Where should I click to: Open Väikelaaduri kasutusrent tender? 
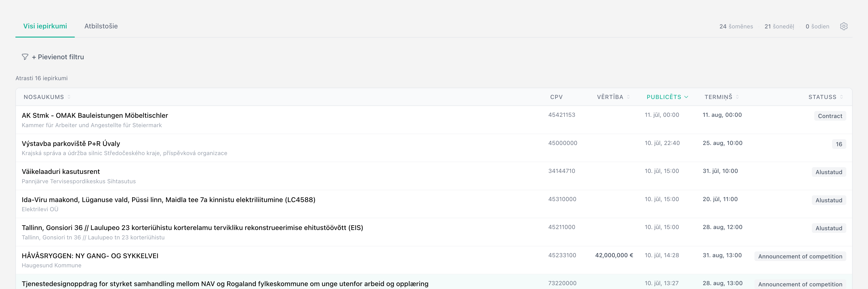[x=61, y=171]
